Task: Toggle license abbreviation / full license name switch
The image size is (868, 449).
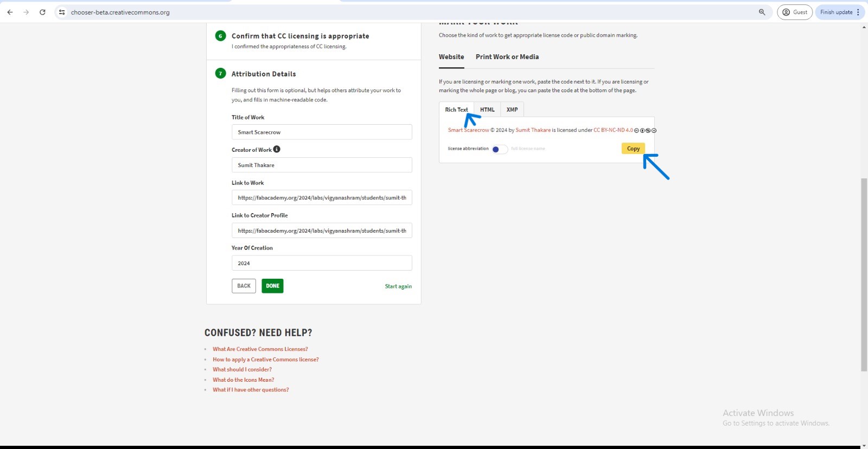Action: [x=500, y=149]
